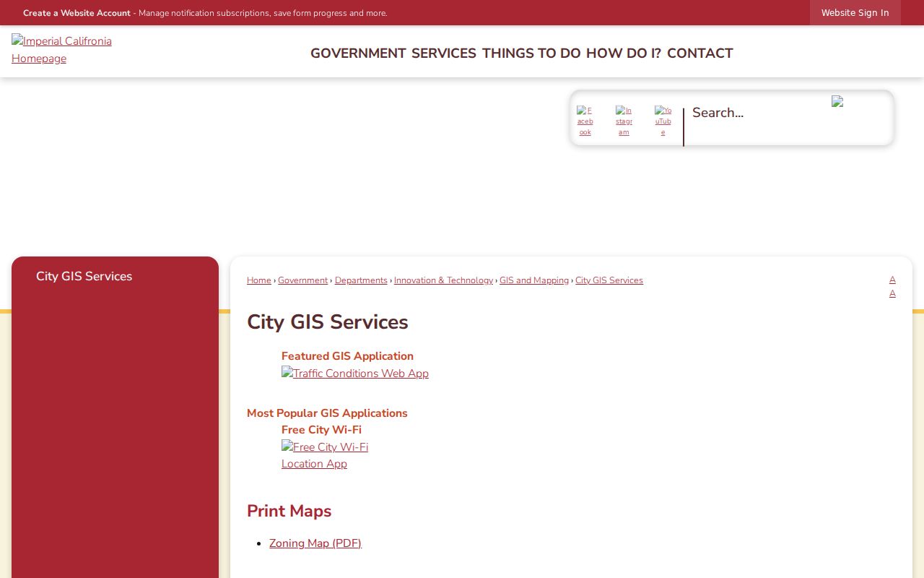Click the City GIS Services breadcrumb
The image size is (924, 578).
coord(609,280)
